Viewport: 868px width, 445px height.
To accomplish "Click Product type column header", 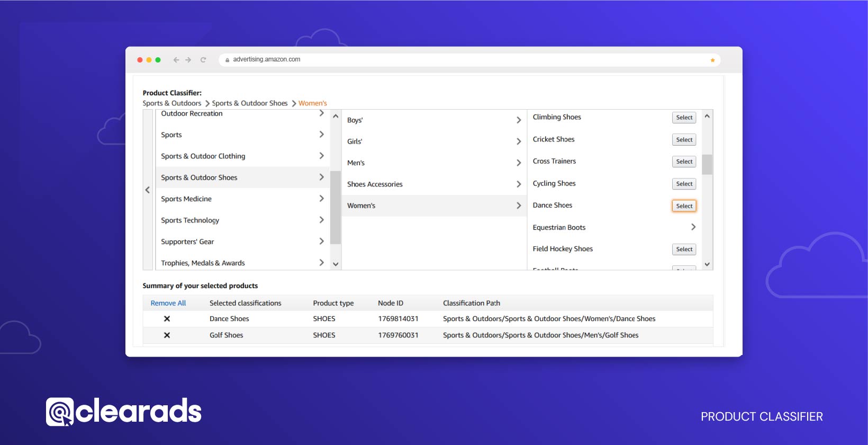I will [333, 303].
